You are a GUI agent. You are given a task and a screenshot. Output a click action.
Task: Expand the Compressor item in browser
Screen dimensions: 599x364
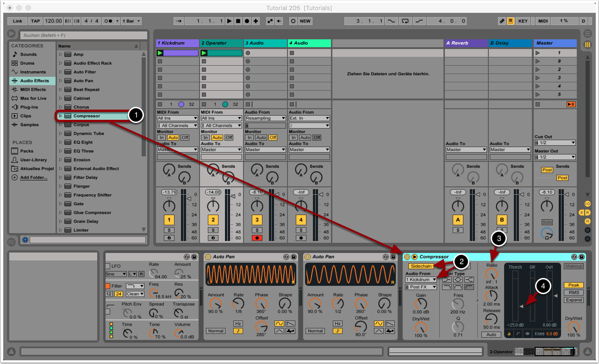point(61,116)
